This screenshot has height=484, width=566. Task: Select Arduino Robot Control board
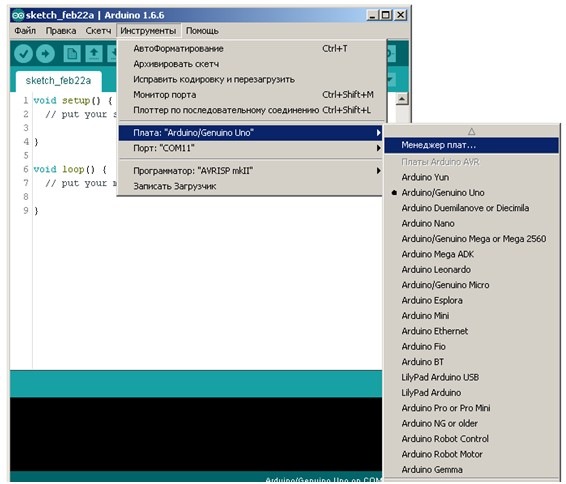click(471, 439)
